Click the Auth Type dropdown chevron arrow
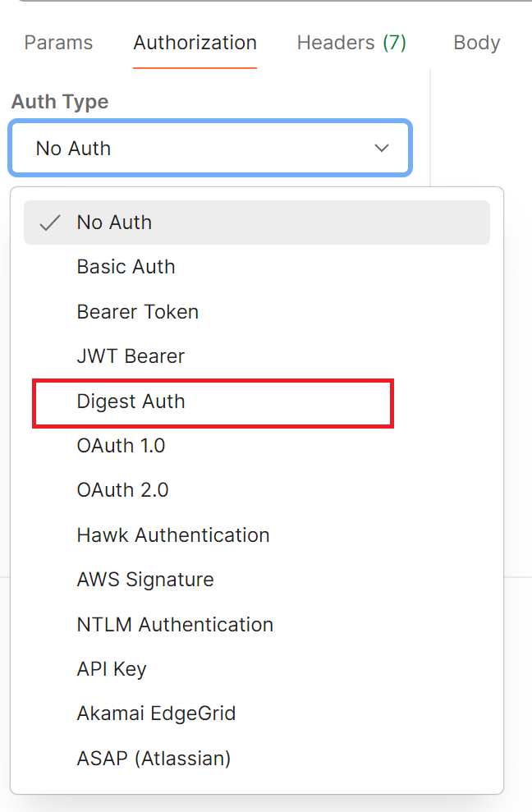The height and width of the screenshot is (812, 532). pos(382,149)
